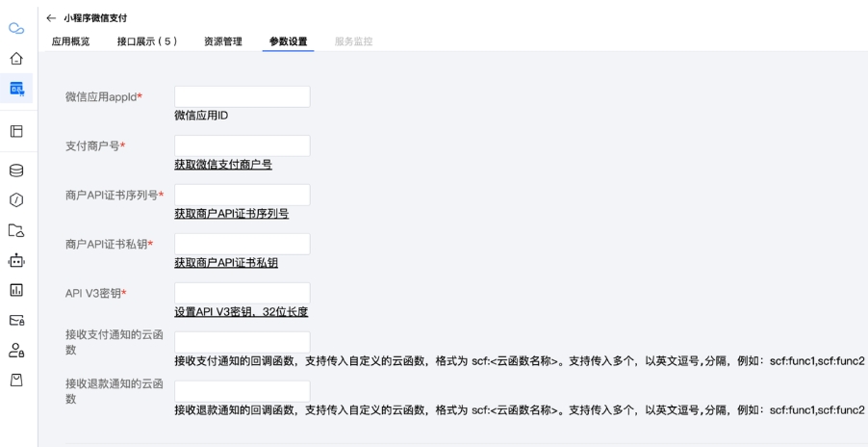Focus the 微信应用appId input field
Image resolution: width=868 pixels, height=447 pixels.
(x=243, y=96)
